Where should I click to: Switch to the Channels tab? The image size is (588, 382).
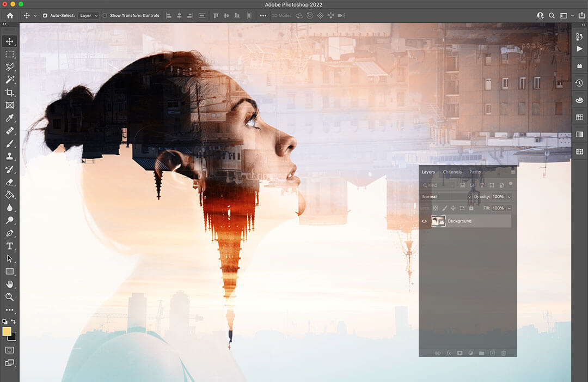tap(452, 172)
